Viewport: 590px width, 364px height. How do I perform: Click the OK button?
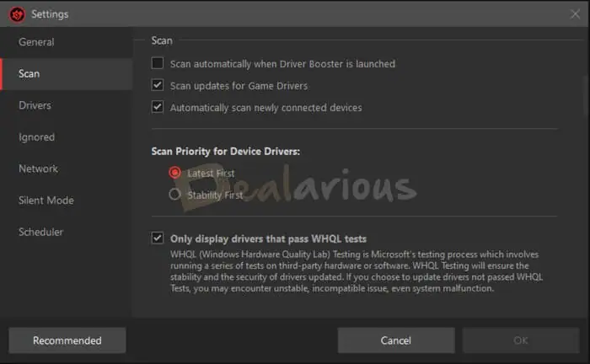tap(521, 340)
